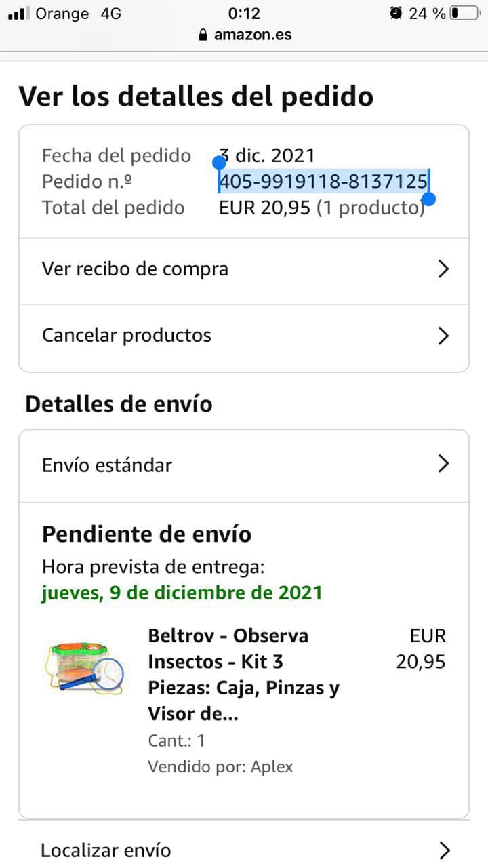Tap the start text-selection handle

coord(219,162)
